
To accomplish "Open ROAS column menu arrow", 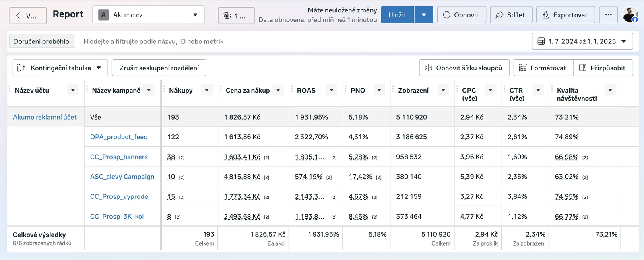I will [x=332, y=90].
